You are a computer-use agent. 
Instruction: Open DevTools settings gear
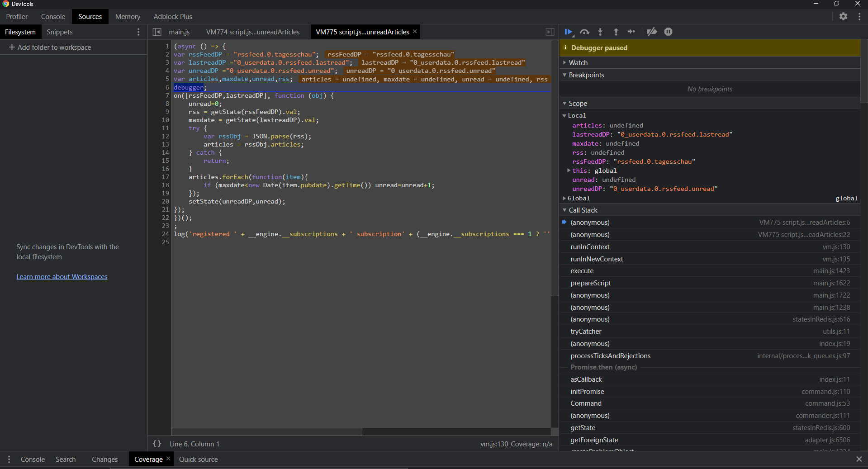843,16
